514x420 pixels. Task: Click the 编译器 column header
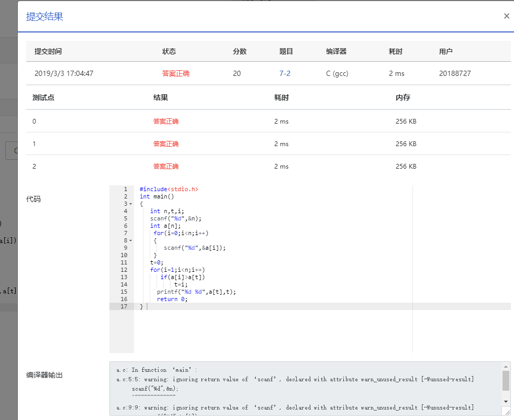336,51
